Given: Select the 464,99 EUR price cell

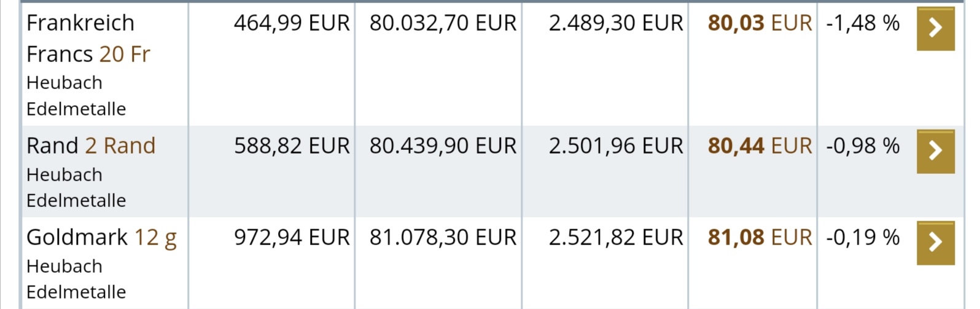Looking at the screenshot, I should pos(291,23).
